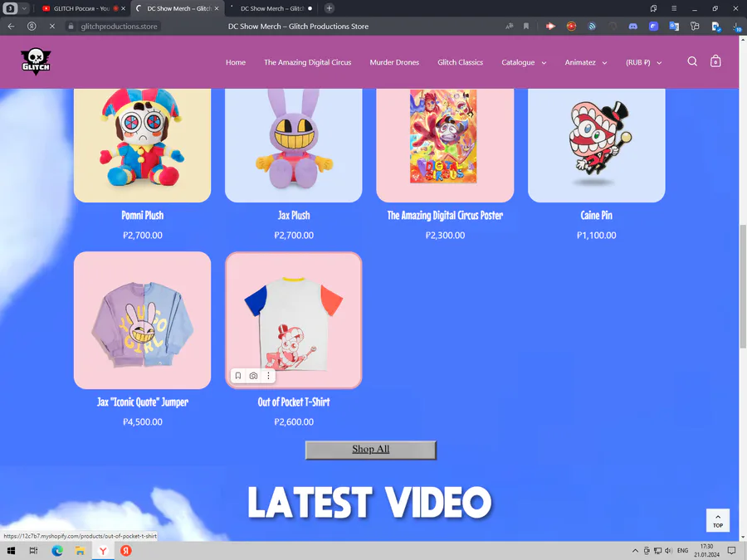
Task: Click the ₽4,500.00 jumper price
Action: point(143,422)
